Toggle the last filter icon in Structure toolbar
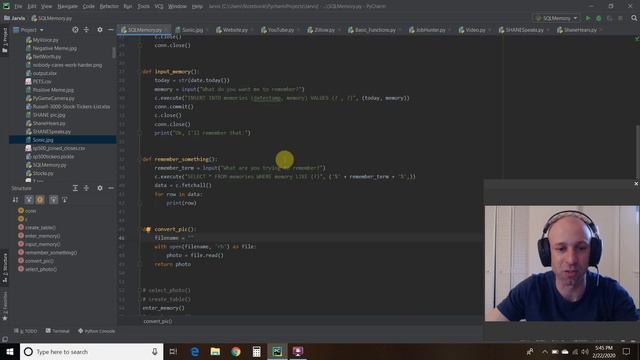The width and height of the screenshot is (640, 360). coord(64,200)
